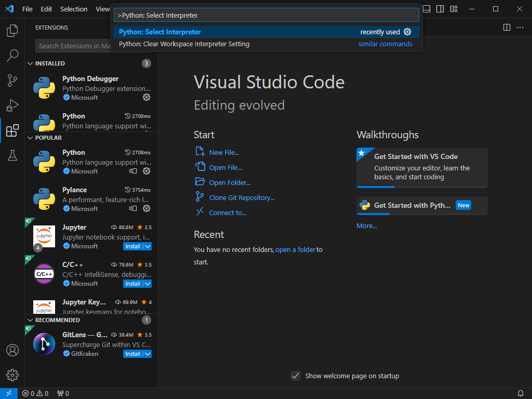Collapse the INSTALLED section
Screen dimensions: 532x399
click(30, 63)
